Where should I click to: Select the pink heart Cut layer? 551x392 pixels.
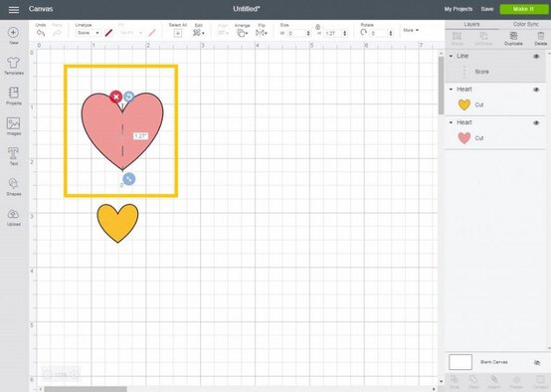tap(495, 138)
